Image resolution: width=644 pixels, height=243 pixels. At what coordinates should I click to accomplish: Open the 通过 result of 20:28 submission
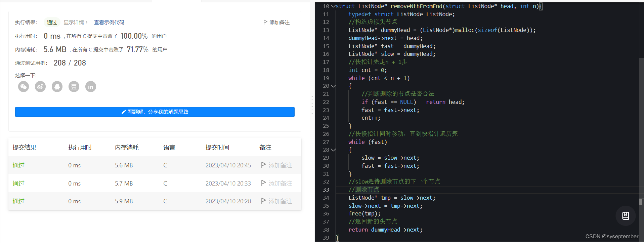pos(18,201)
